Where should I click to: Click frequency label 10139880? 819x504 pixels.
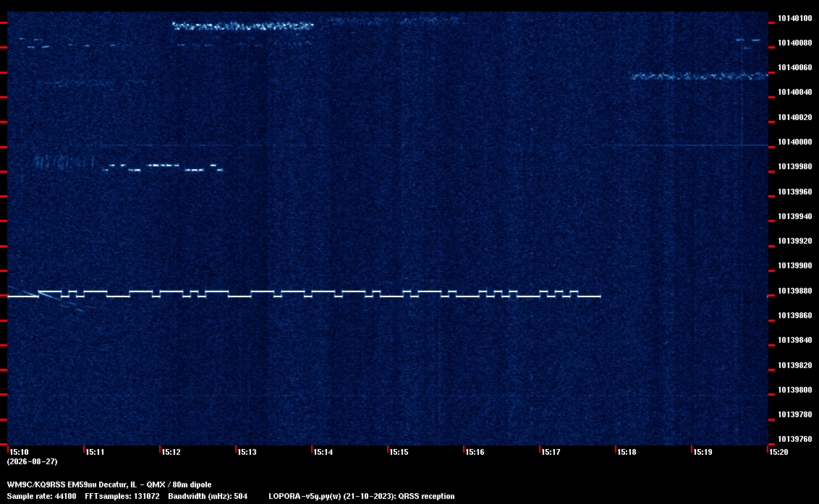795,291
